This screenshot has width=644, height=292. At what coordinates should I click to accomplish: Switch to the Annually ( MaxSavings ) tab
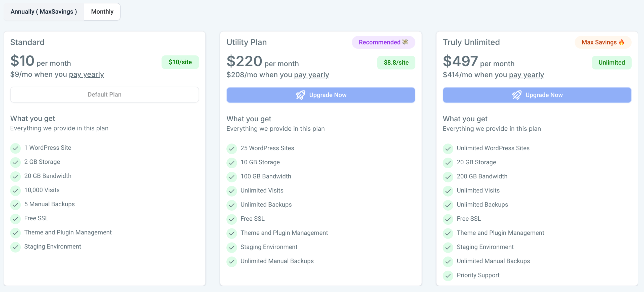click(44, 11)
